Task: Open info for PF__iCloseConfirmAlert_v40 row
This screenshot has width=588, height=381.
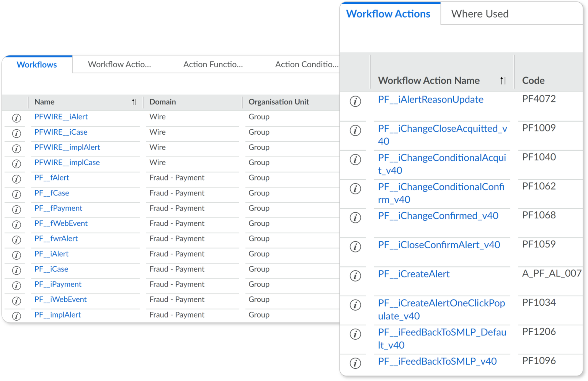Action: (x=355, y=247)
